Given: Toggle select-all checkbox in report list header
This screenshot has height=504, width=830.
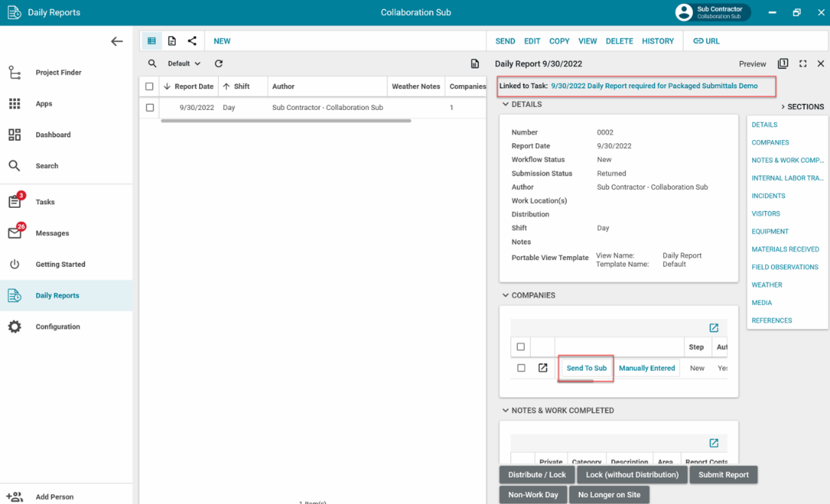Looking at the screenshot, I should point(149,87).
